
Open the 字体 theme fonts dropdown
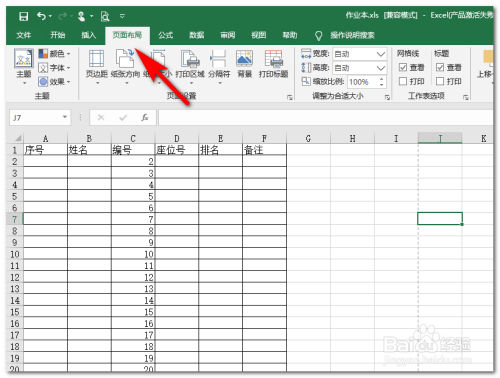pos(54,68)
